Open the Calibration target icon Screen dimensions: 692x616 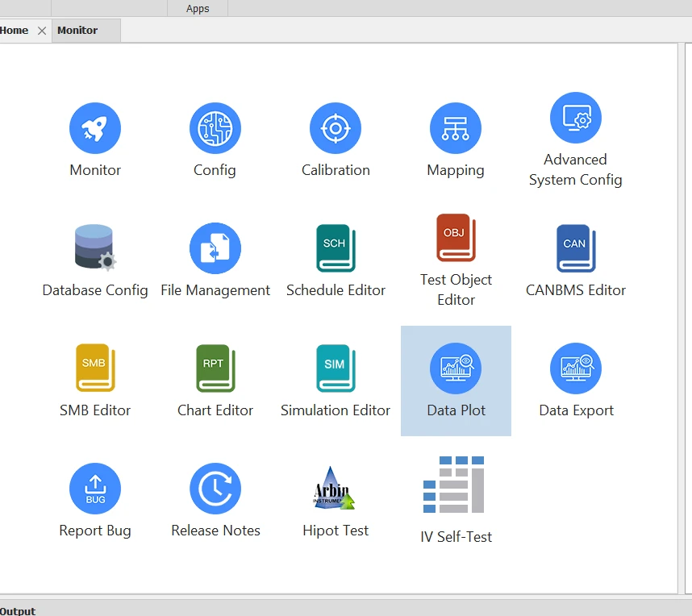coord(336,128)
